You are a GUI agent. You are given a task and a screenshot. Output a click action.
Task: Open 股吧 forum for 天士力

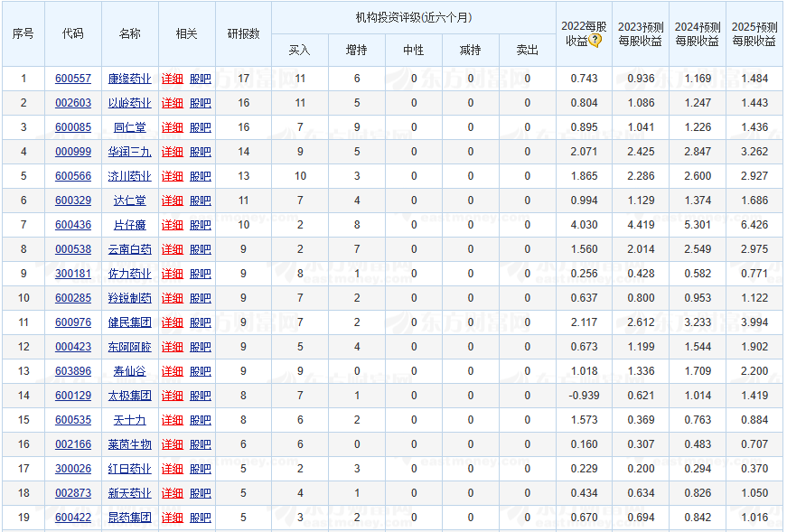tap(201, 420)
